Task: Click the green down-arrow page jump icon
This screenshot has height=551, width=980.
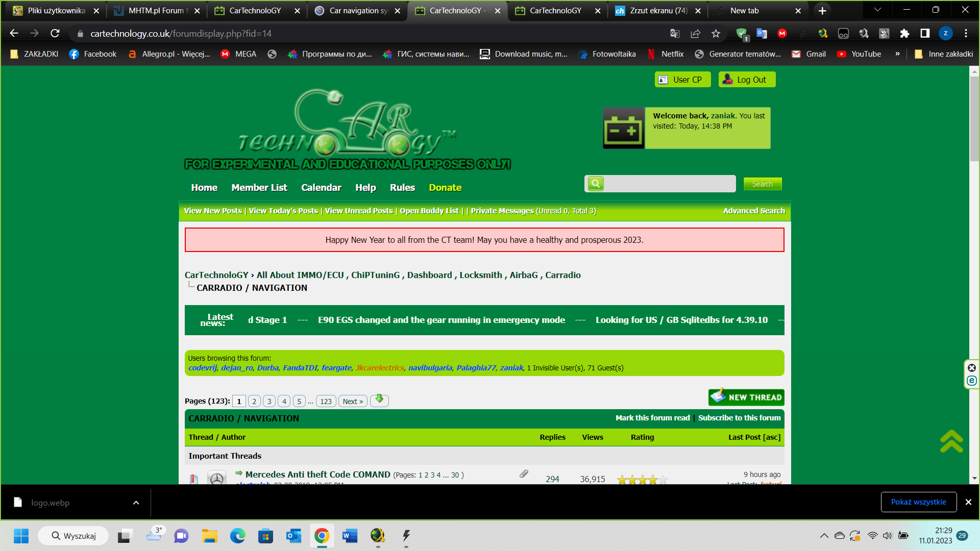Action: coord(379,400)
